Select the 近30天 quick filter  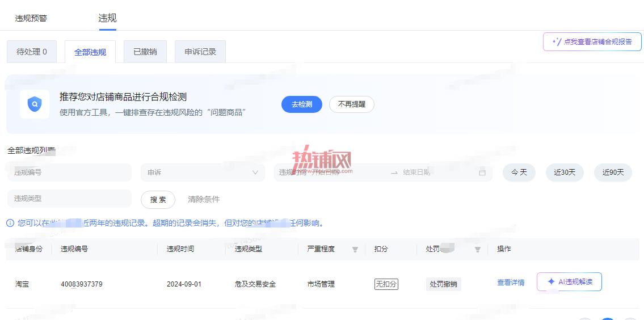click(565, 172)
